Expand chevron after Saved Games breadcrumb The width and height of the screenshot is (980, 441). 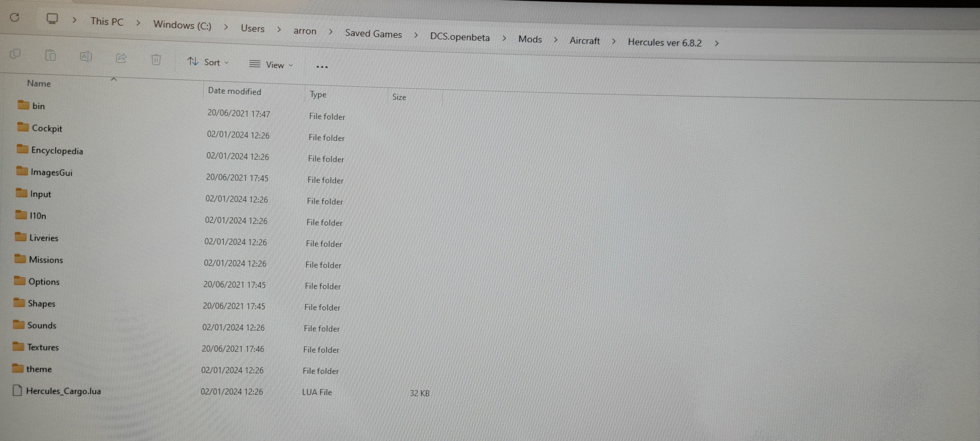click(416, 35)
